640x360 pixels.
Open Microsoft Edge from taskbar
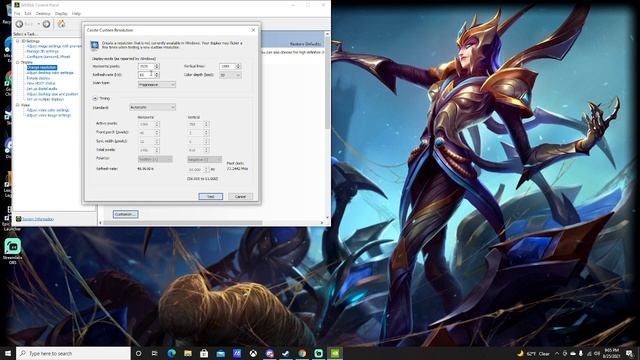(171, 353)
